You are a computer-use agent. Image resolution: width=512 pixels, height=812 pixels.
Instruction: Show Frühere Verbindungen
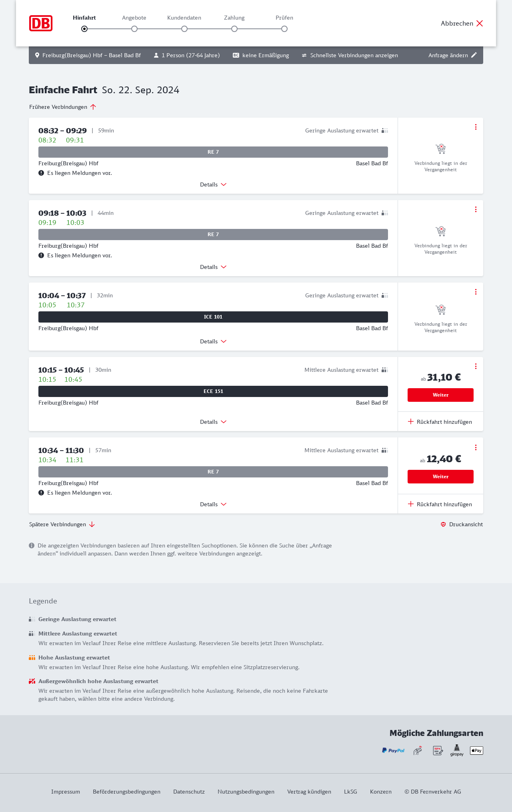click(x=63, y=107)
